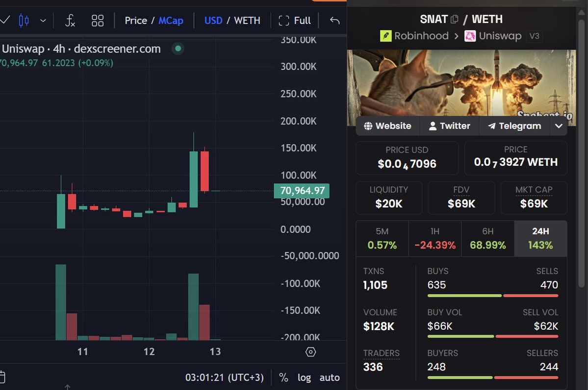Image resolution: width=588 pixels, height=390 pixels.
Task: Open chart in Full screen
Action: pos(295,21)
